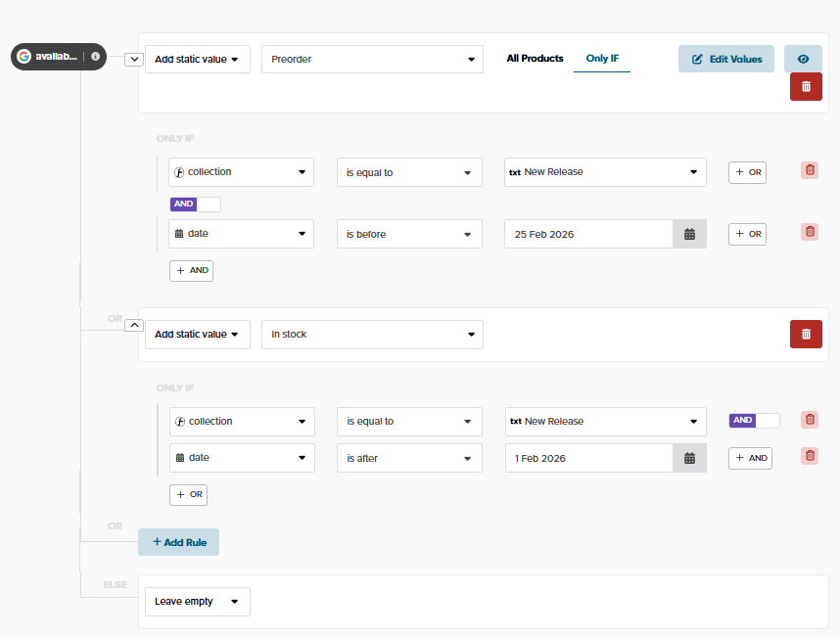Select the All Products tab
The height and width of the screenshot is (637, 840).
pos(535,59)
